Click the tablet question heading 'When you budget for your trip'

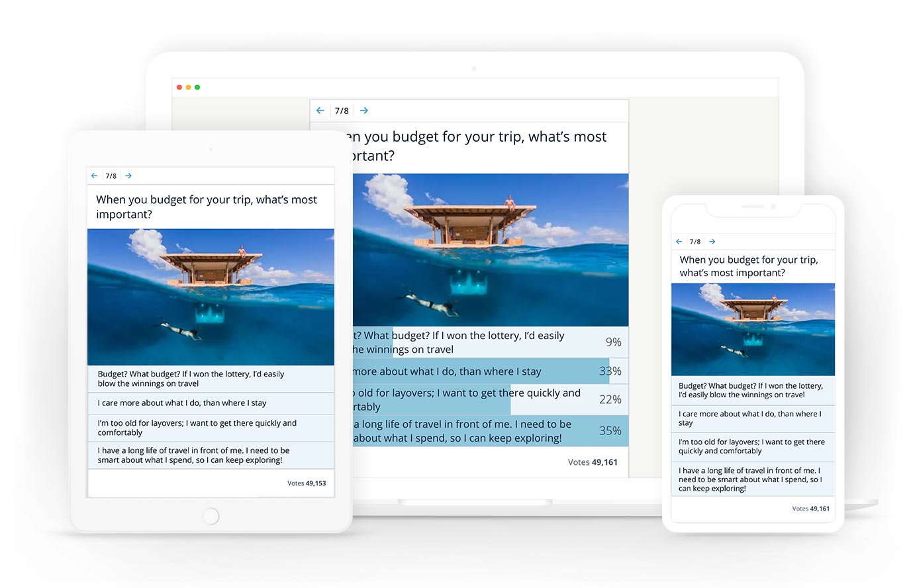(207, 207)
